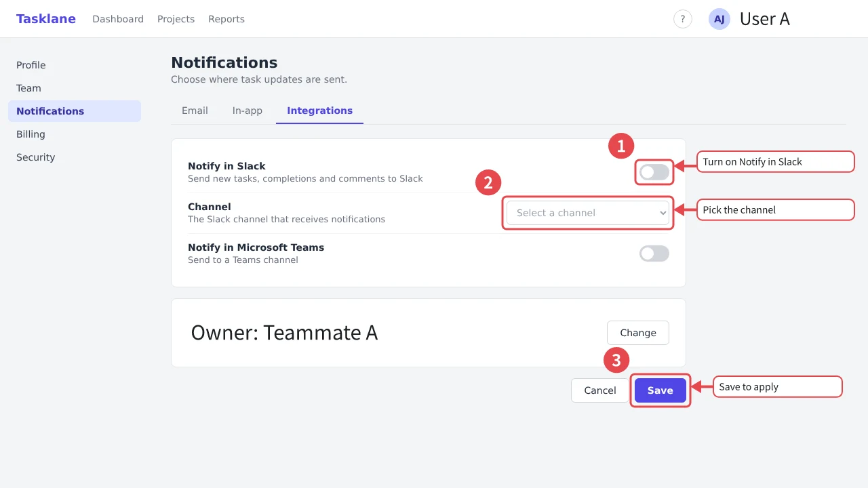Screen dimensions: 868x488
Task: Click the "Notify in Microsoft Teams" label
Action: click(x=256, y=247)
